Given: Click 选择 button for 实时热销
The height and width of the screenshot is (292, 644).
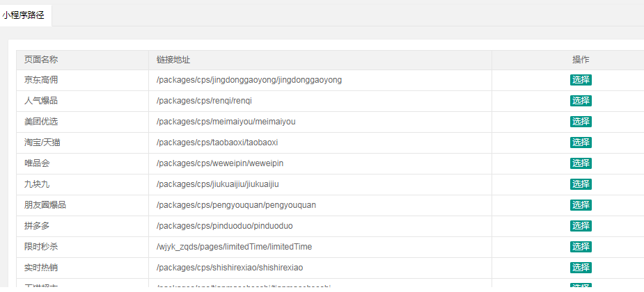Looking at the screenshot, I should (x=581, y=268).
